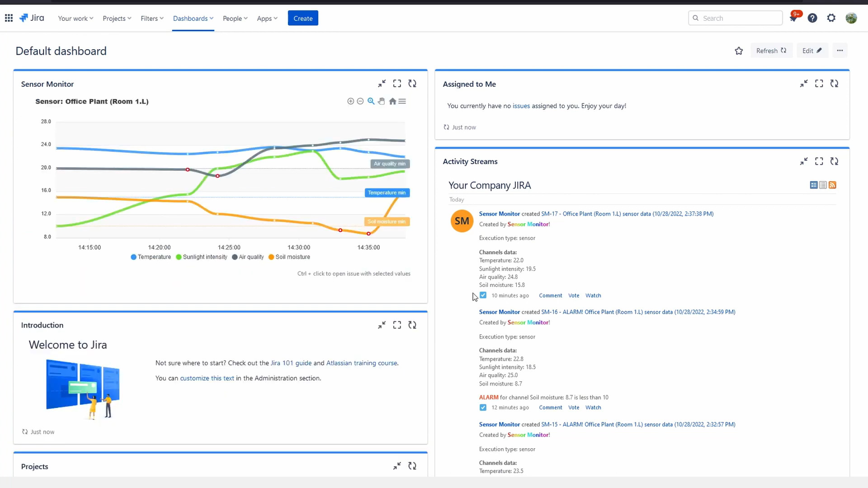Toggle Temperature series in chart legend
The width and height of the screenshot is (868, 488).
pos(151,257)
